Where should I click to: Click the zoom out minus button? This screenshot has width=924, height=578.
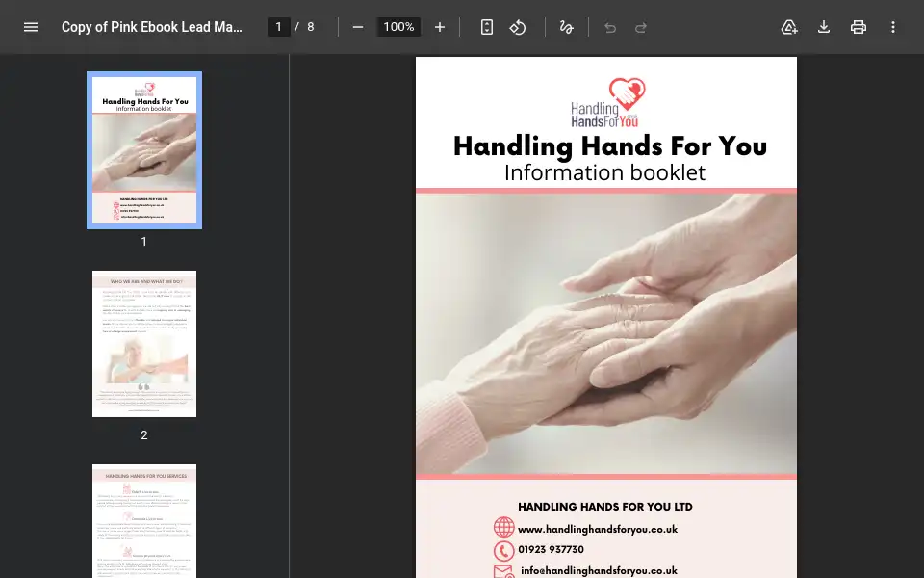coord(358,27)
